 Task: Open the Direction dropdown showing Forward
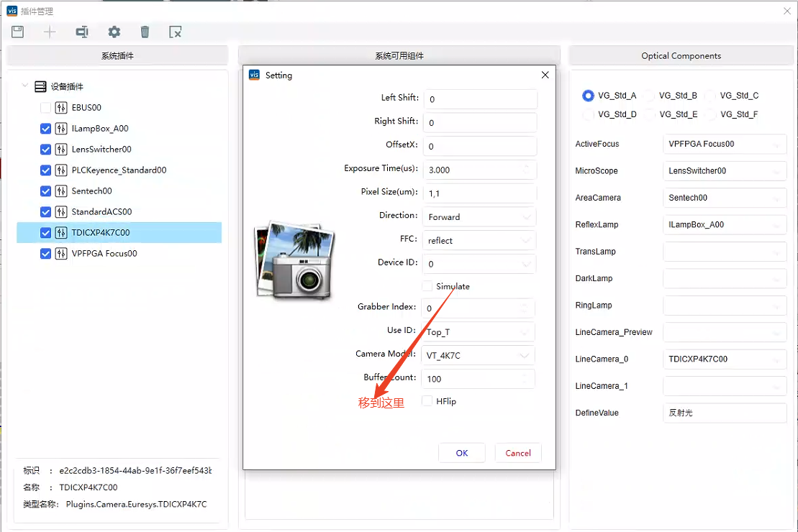click(479, 216)
